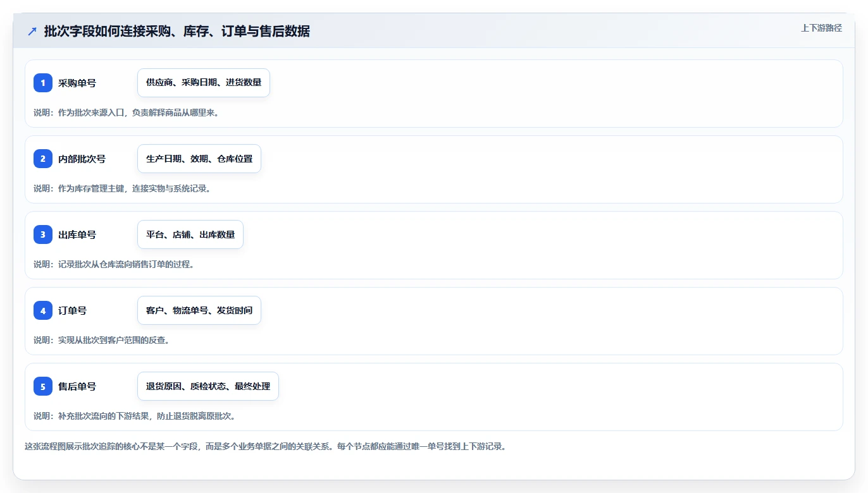Click the 售后单号 node label
Image resolution: width=868 pixels, height=493 pixels.
[77, 386]
